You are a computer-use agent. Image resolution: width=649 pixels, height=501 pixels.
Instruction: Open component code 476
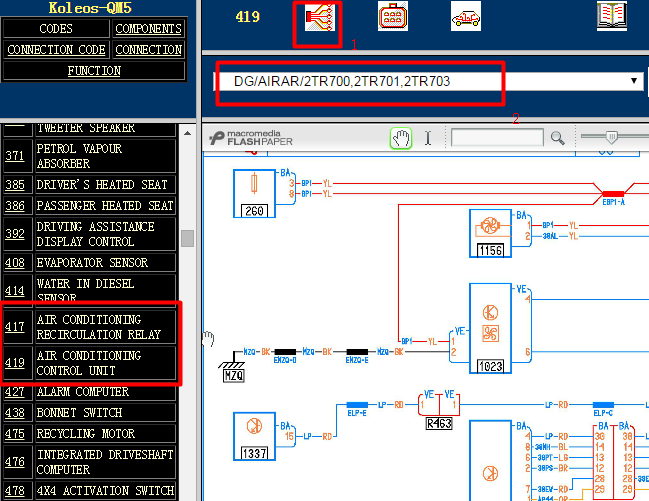[x=15, y=462]
